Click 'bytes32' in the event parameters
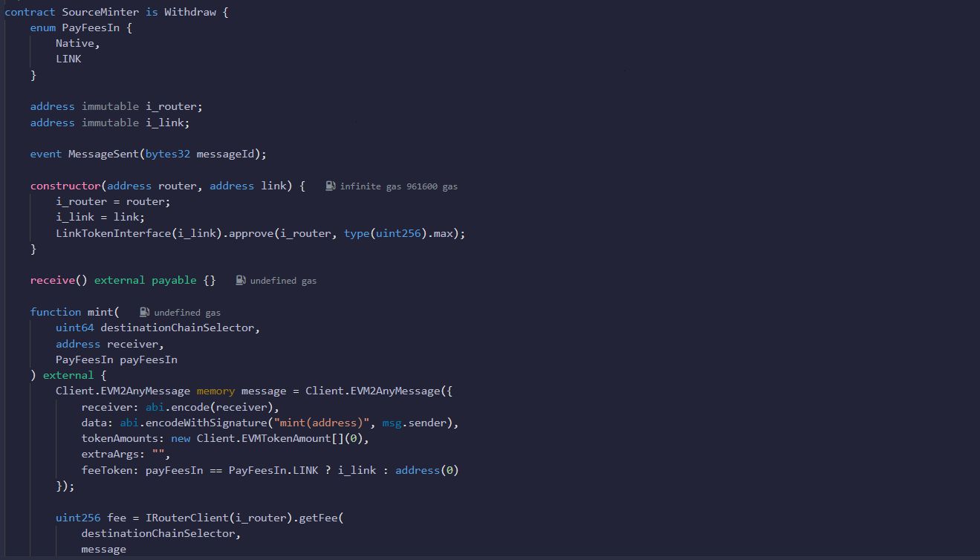Viewport: 980px width, 560px height. pos(168,154)
